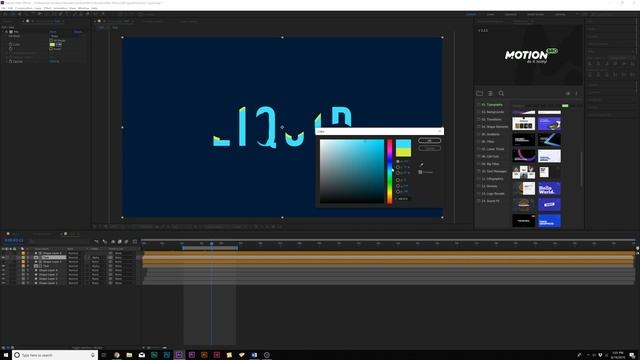640x360 pixels.
Task: Open the File menu
Action: tap(3, 8)
